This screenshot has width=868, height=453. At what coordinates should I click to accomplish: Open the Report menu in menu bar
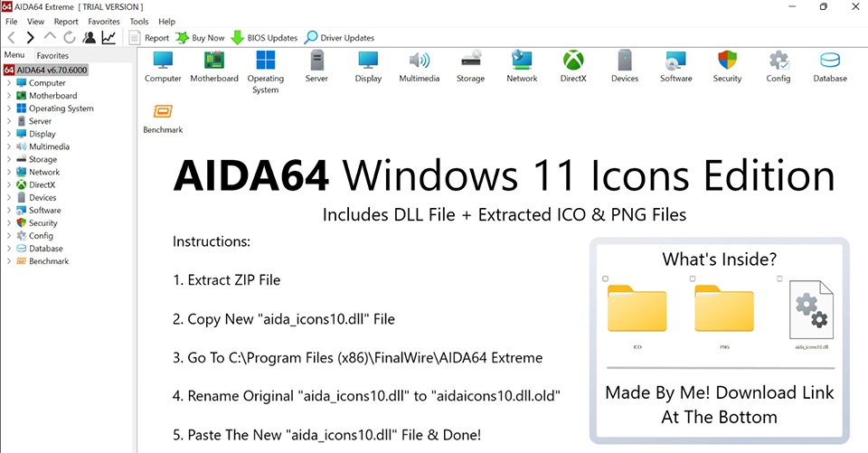[66, 22]
